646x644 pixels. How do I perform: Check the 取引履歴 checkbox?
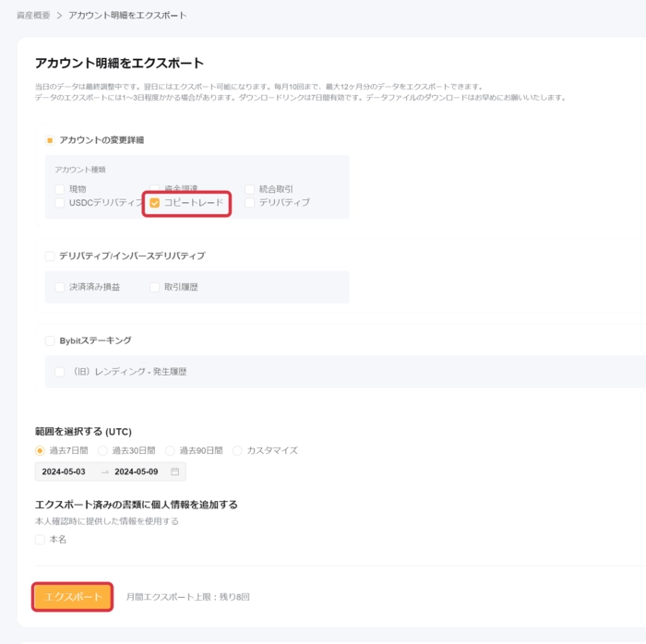pyautogui.click(x=155, y=287)
